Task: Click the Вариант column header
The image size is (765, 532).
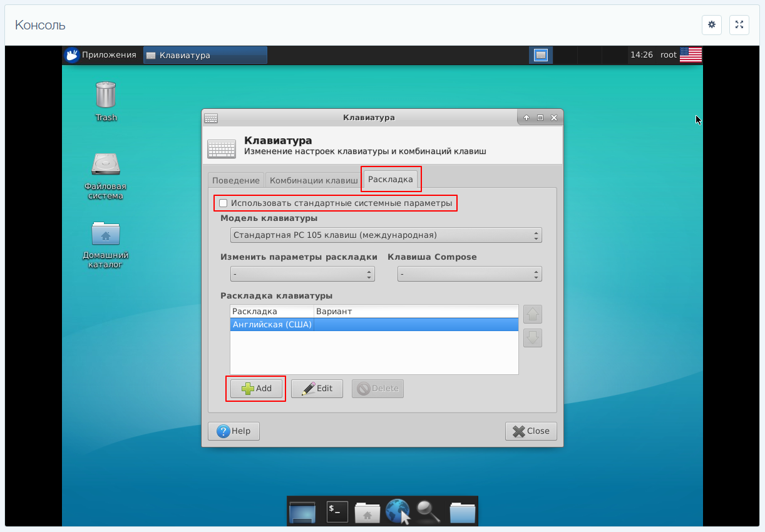Action: pos(416,312)
